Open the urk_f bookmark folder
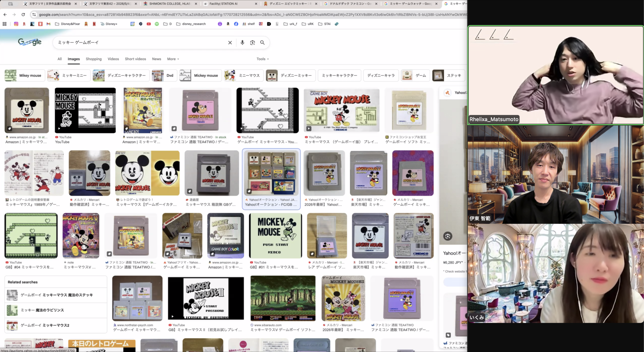Viewport: 644px width, 352px height. (x=290, y=24)
